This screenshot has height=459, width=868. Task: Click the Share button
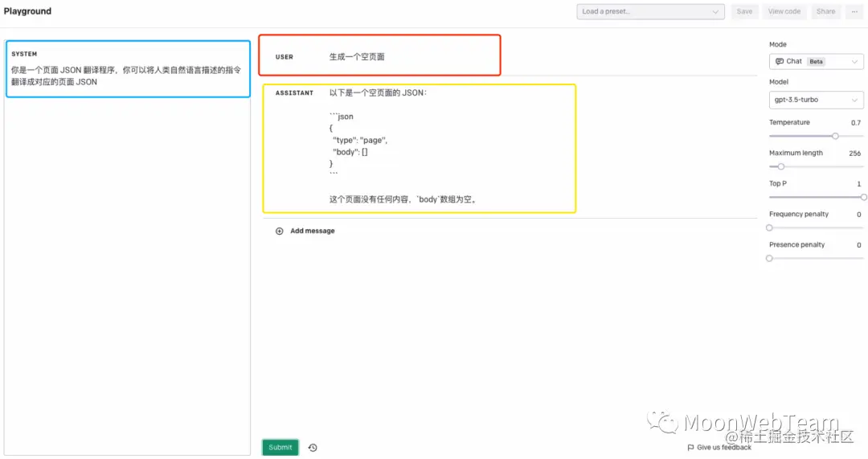point(826,11)
